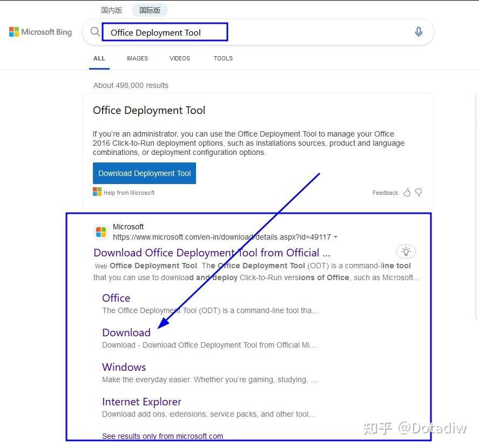Viewport: 479px width, 448px height.
Task: Click the Microsoft Bing logo
Action: (40, 32)
